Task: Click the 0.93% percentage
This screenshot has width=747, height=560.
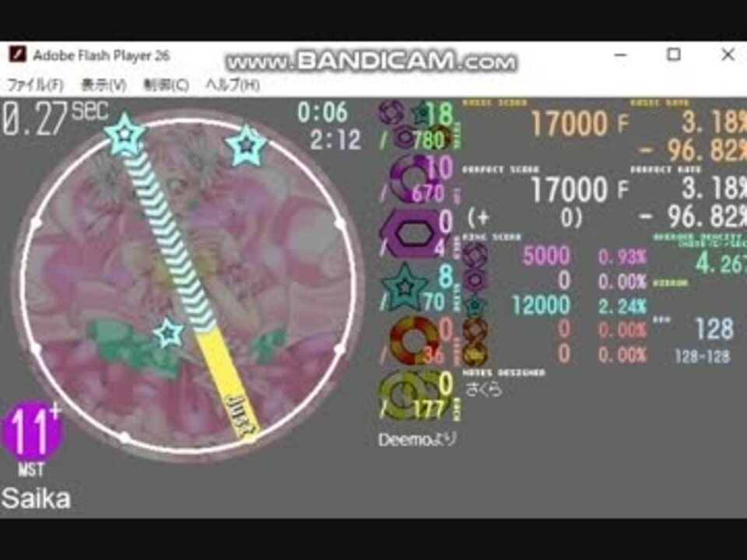Action: pos(622,257)
